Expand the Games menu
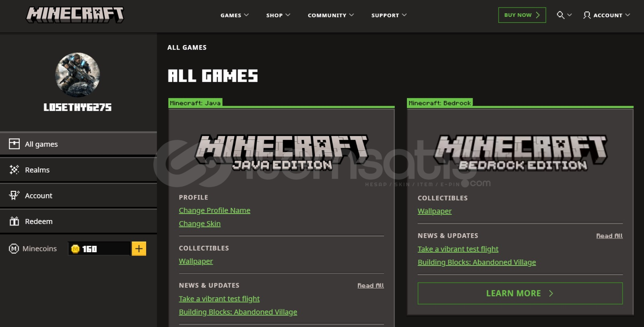 click(235, 15)
